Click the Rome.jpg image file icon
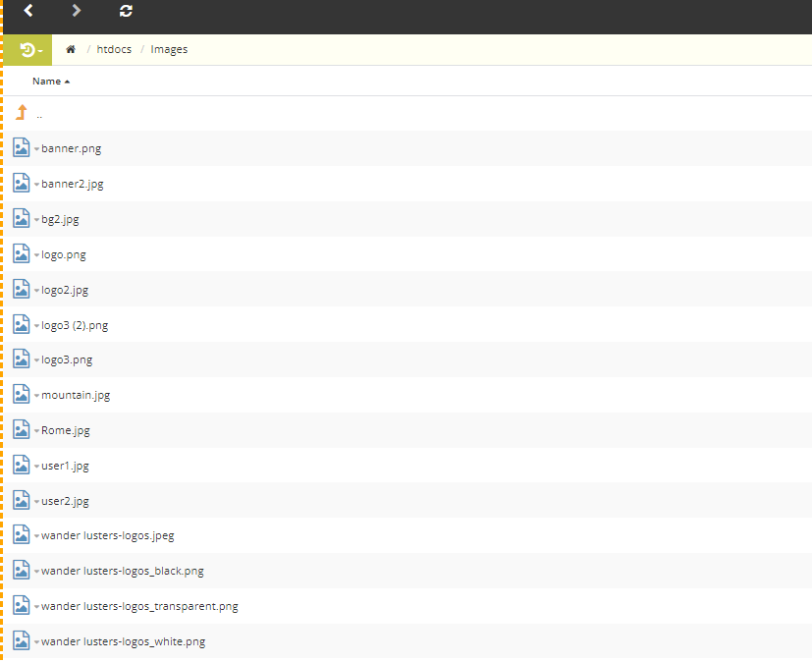The image size is (812, 663). click(x=22, y=430)
